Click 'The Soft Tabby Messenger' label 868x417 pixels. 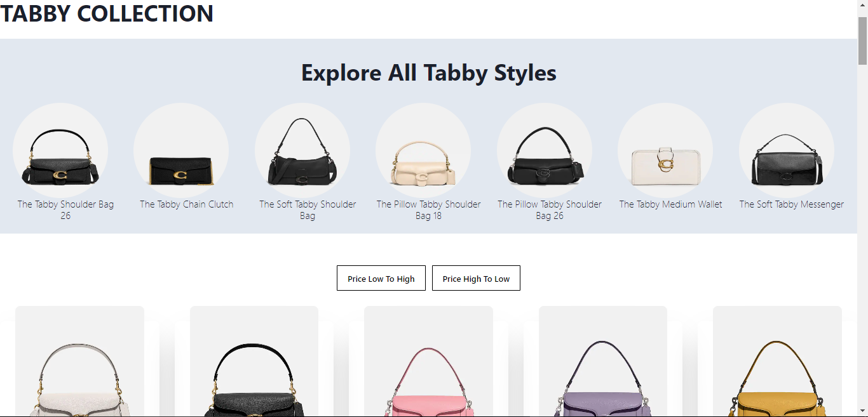[x=792, y=204]
